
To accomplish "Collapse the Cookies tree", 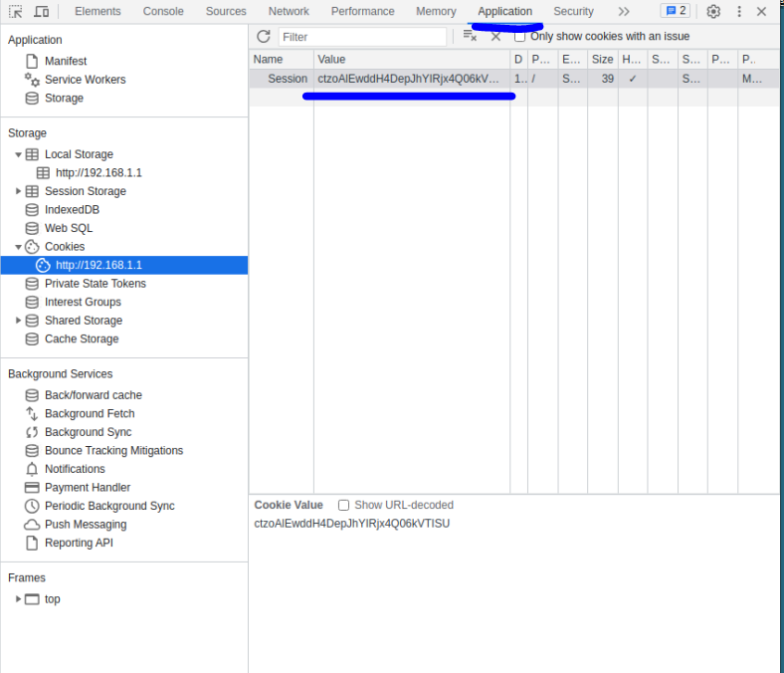I will tap(18, 247).
